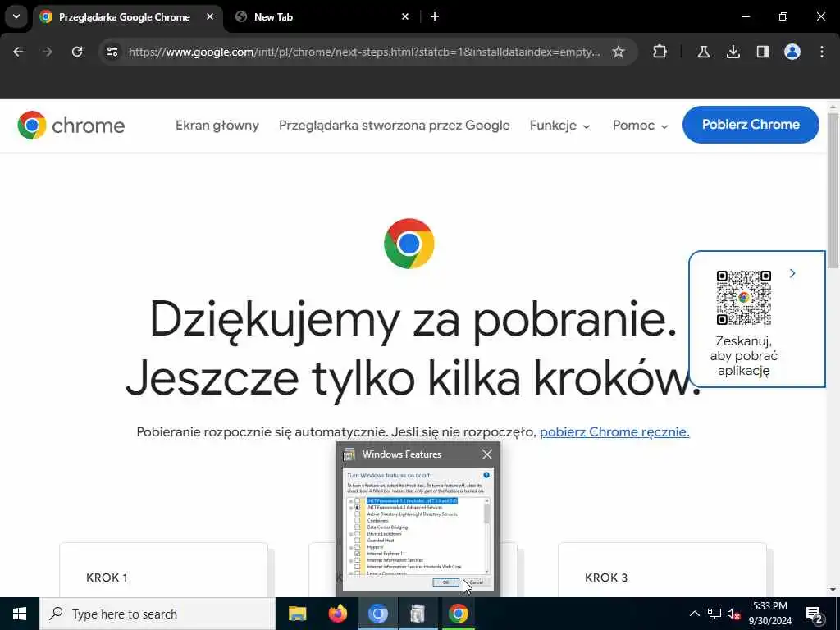Expand the Funkcje menu

(559, 126)
